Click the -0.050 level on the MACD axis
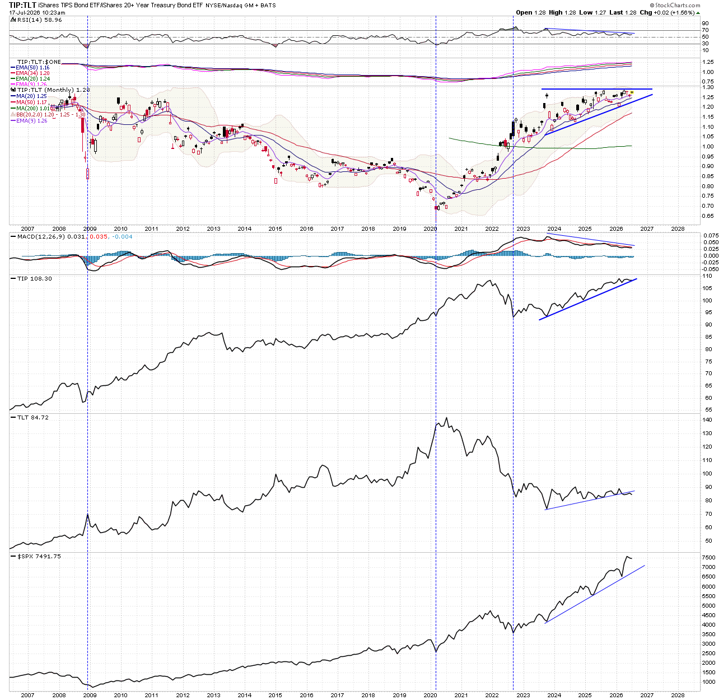The width and height of the screenshot is (728, 700). coord(710,269)
